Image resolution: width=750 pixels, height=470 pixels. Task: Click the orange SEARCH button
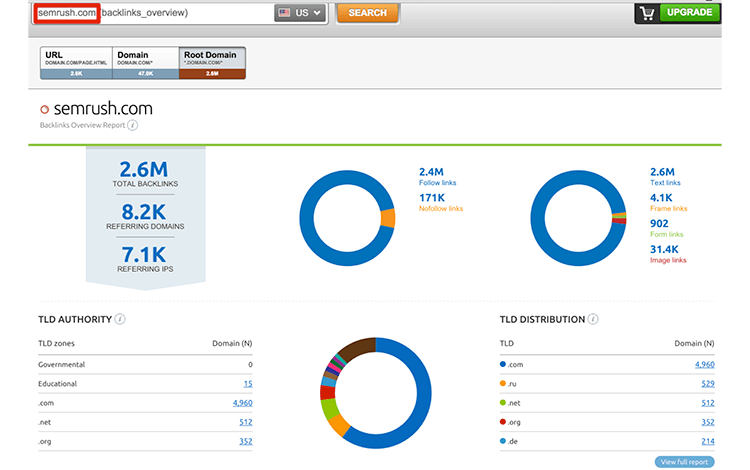(367, 13)
